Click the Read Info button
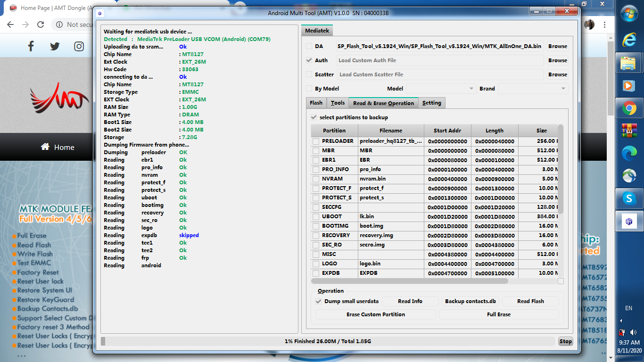 (410, 301)
